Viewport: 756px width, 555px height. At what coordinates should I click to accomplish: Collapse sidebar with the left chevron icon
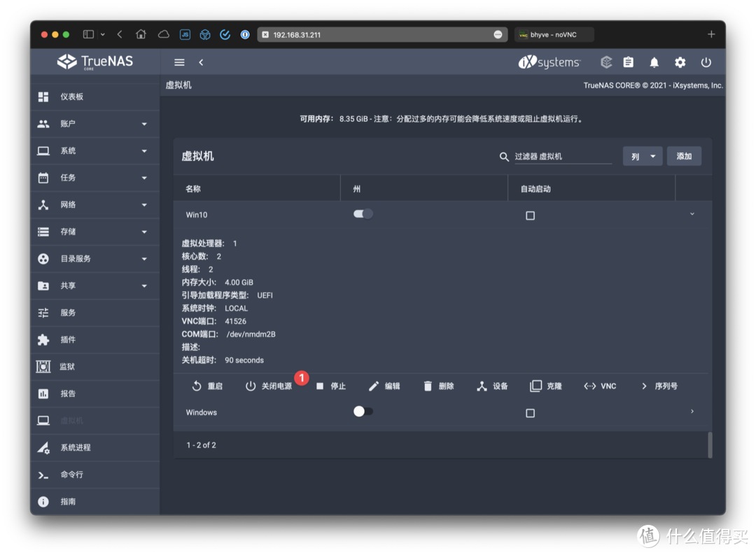pyautogui.click(x=201, y=62)
